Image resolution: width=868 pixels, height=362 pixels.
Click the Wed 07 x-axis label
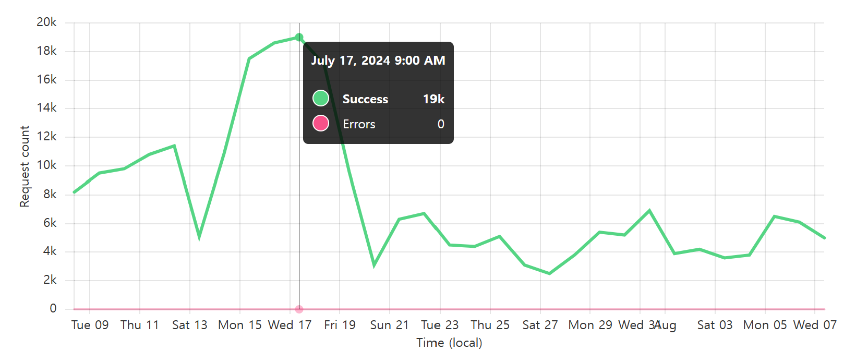(x=815, y=325)
